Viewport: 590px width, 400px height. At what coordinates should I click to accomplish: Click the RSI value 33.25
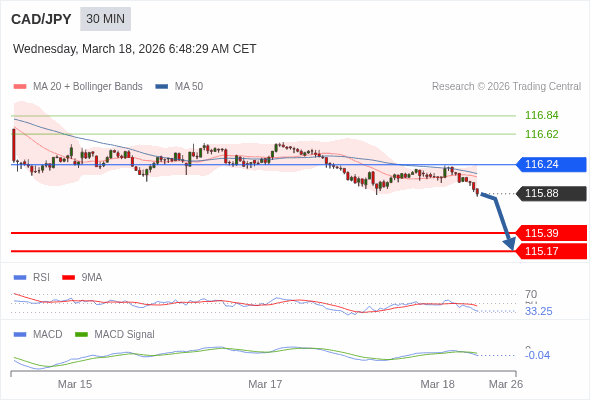tap(538, 312)
